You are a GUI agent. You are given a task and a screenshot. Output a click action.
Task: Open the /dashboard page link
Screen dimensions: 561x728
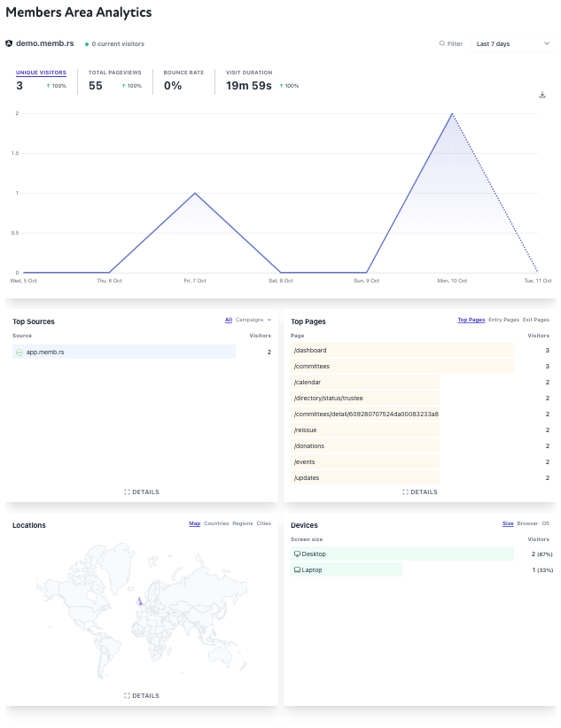[x=310, y=350]
